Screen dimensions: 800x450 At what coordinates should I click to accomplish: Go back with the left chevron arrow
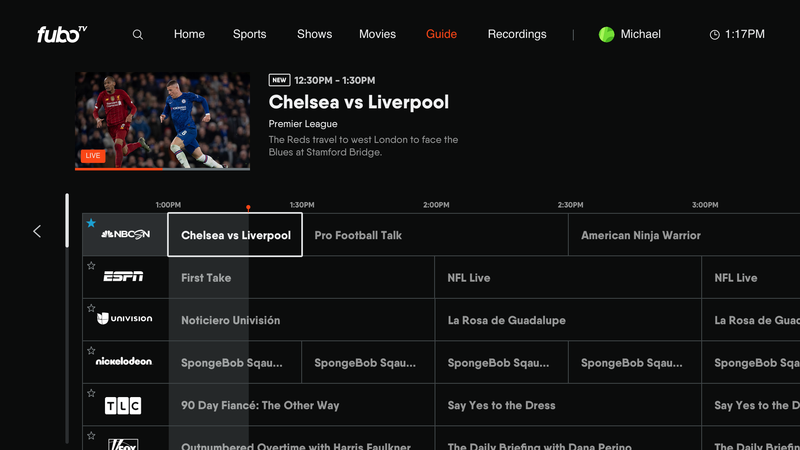point(37,231)
